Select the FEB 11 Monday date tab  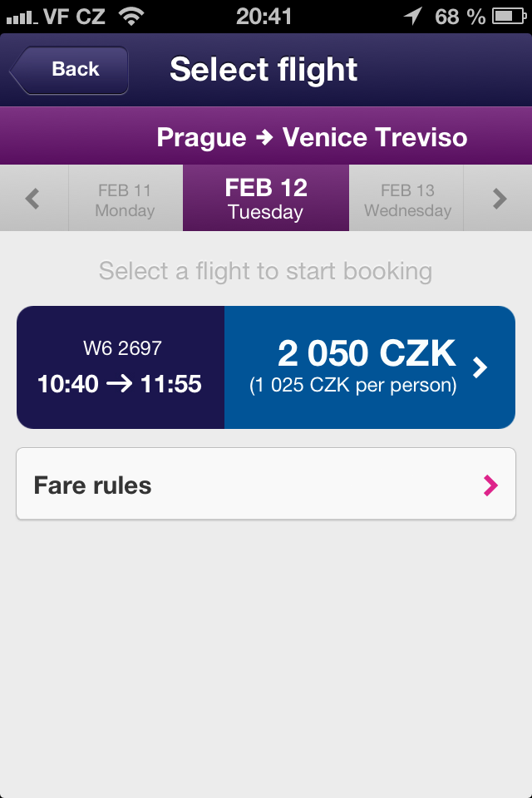pyautogui.click(x=125, y=198)
